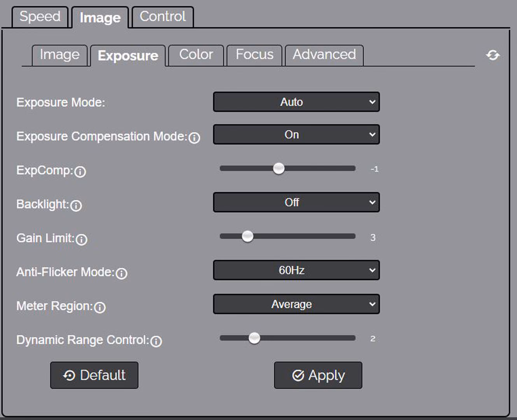Click the Anti-Flicker Mode info icon

pos(122,273)
